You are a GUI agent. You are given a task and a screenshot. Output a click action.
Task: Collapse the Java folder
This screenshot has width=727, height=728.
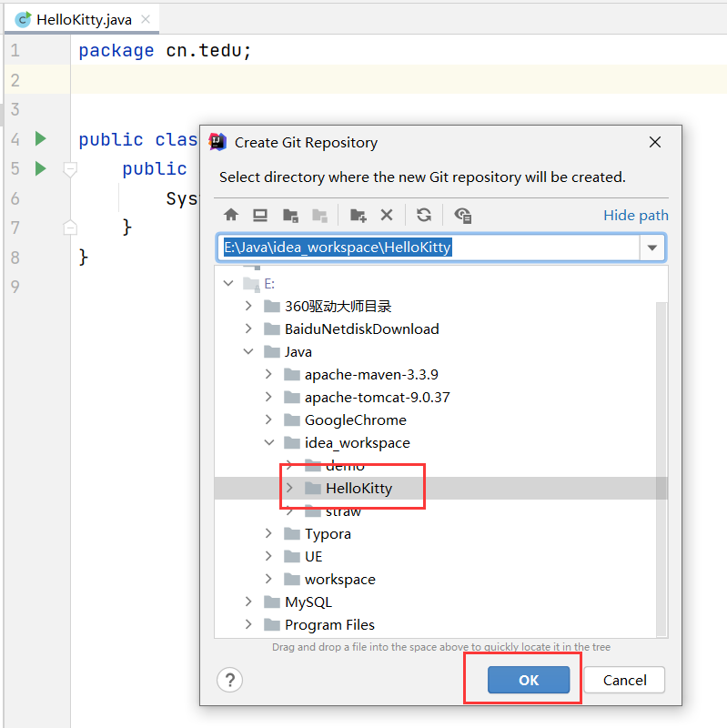248,351
